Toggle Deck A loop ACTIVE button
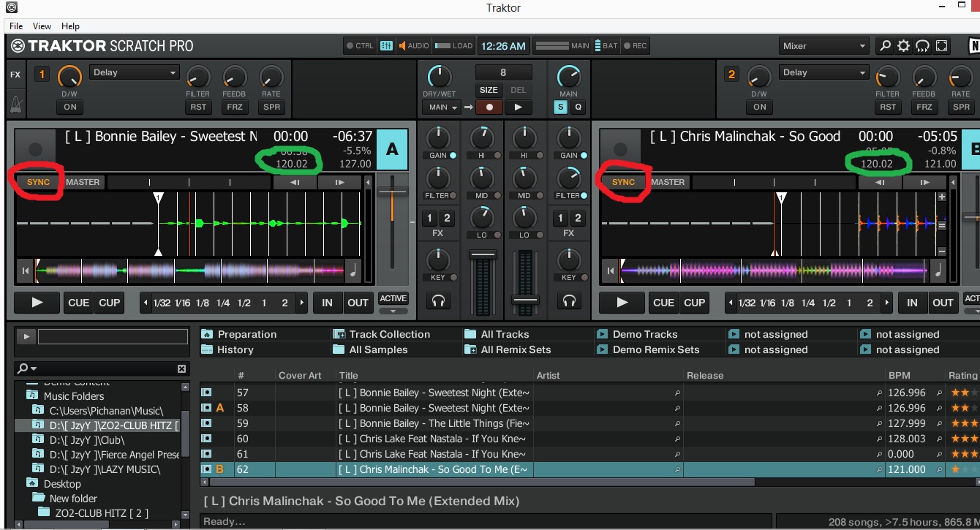 tap(393, 298)
